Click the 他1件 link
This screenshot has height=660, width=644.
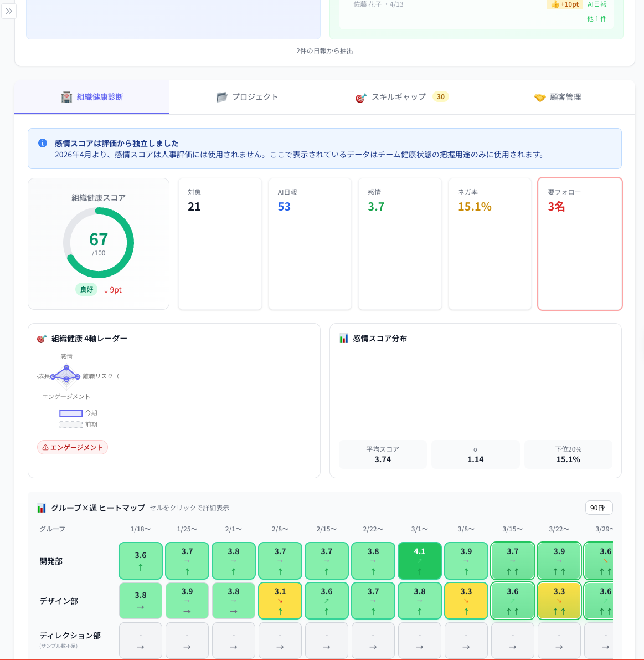click(596, 19)
